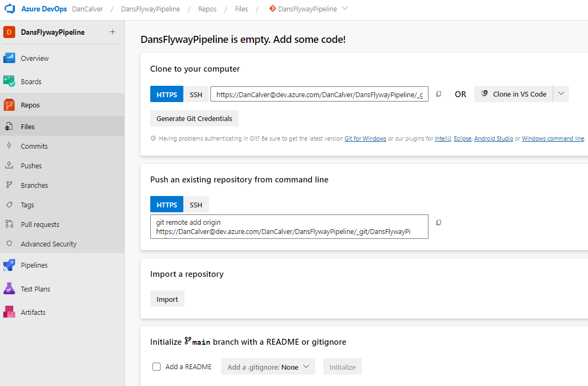588x386 pixels.
Task: Open the Add a .gitignore dropdown
Action: (x=268, y=367)
